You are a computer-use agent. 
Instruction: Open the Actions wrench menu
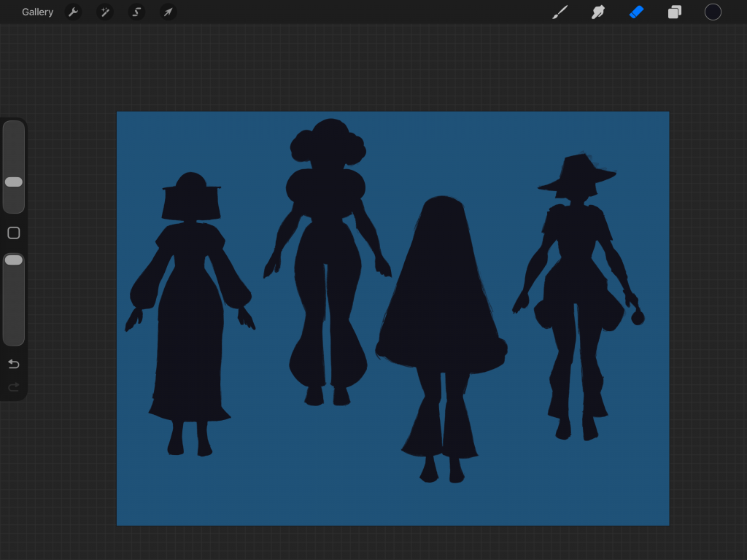[x=73, y=12]
